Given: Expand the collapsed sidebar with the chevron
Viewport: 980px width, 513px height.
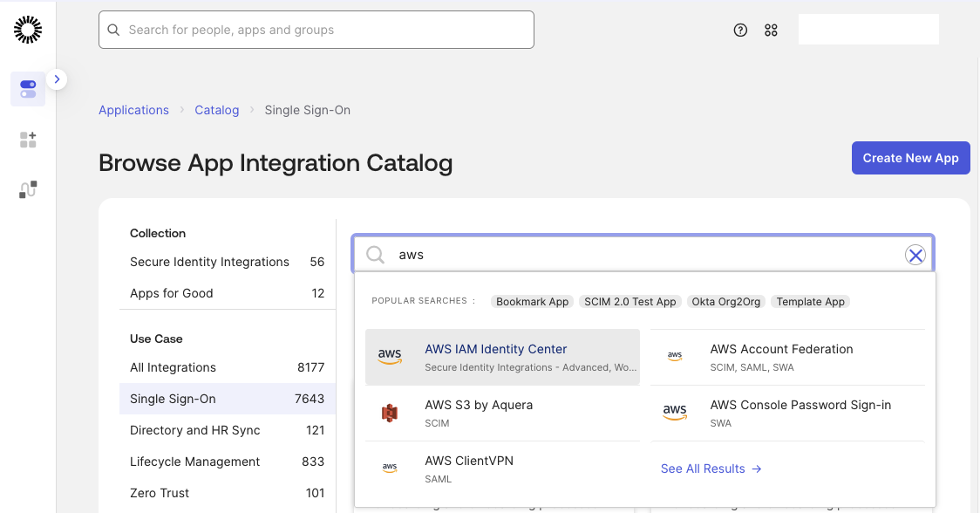Looking at the screenshot, I should [x=57, y=79].
